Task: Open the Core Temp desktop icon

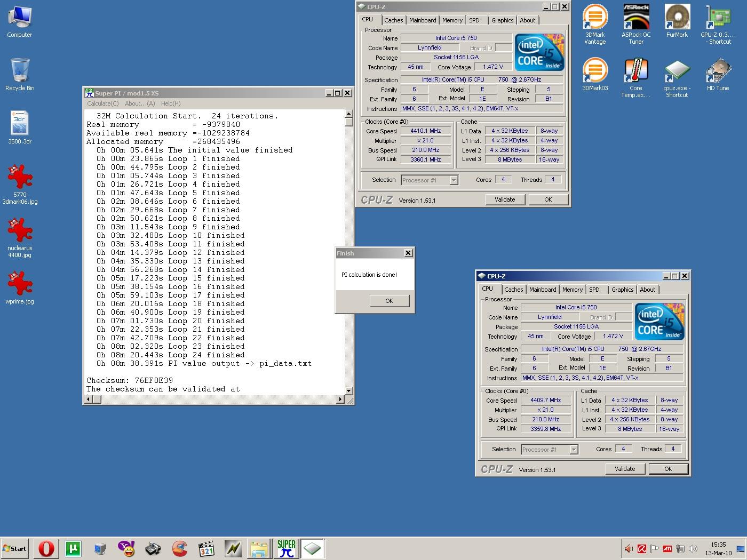Action: tap(636, 78)
